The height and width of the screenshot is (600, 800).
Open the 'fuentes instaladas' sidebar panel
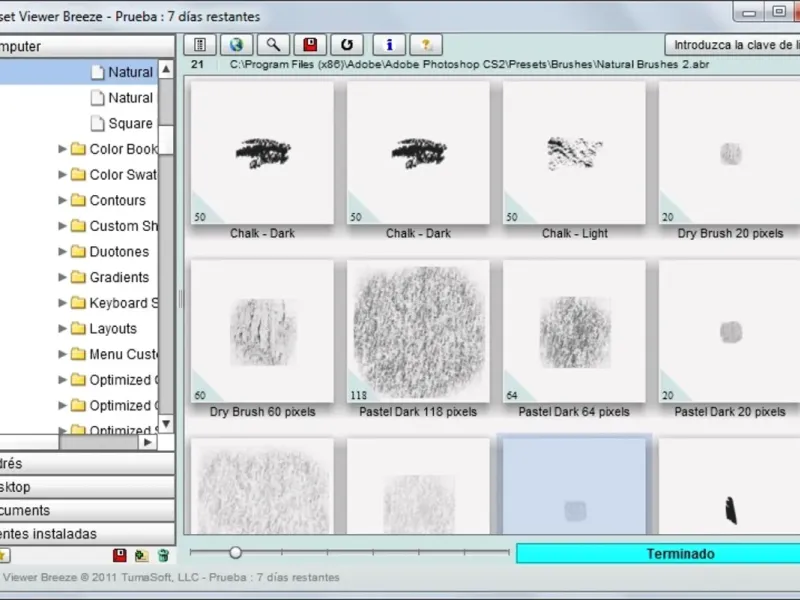(60, 534)
